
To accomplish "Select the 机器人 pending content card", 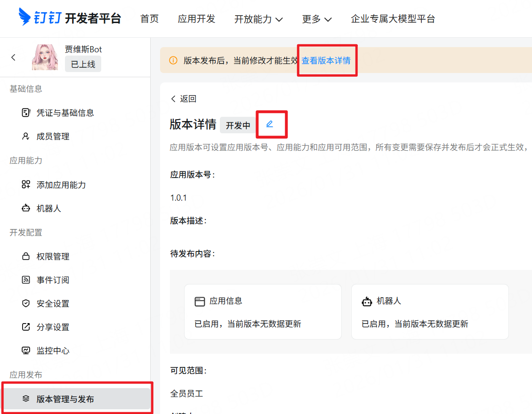I will coord(430,312).
